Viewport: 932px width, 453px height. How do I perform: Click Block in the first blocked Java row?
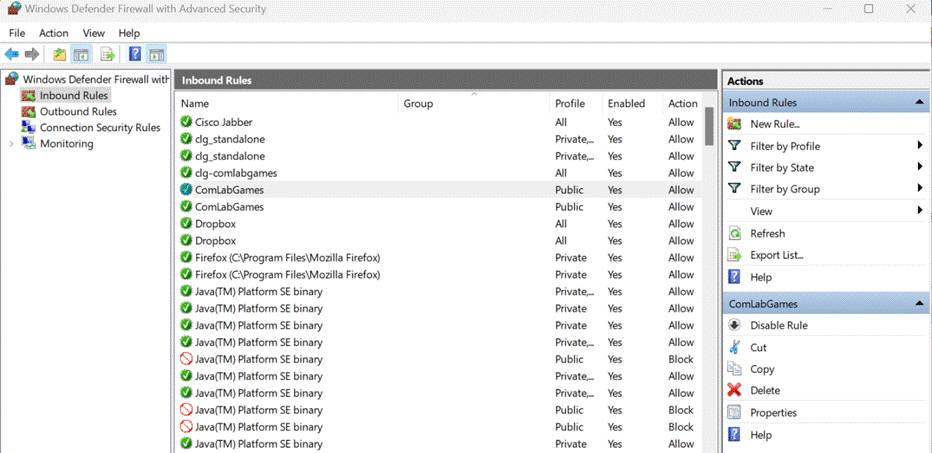[681, 359]
